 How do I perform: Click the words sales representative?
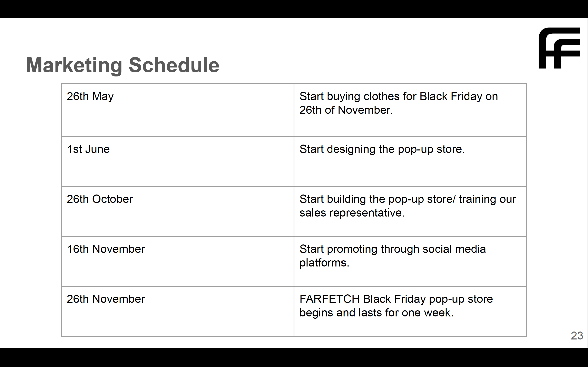352,213
